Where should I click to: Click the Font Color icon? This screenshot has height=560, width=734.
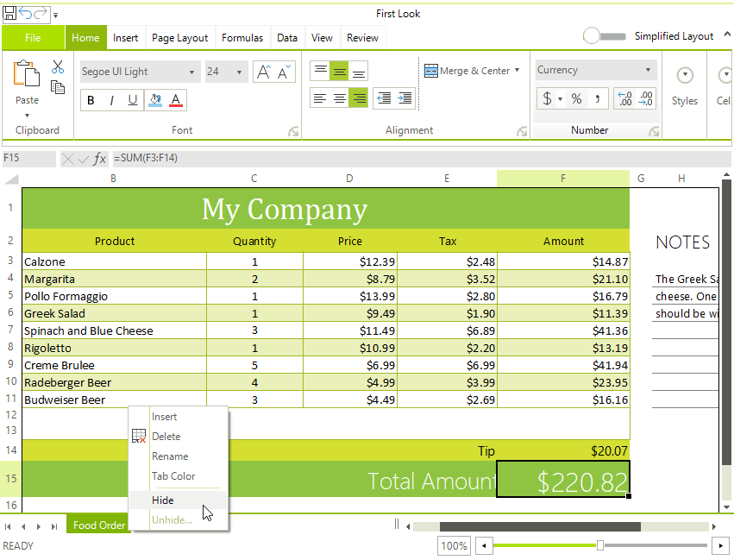coord(175,100)
